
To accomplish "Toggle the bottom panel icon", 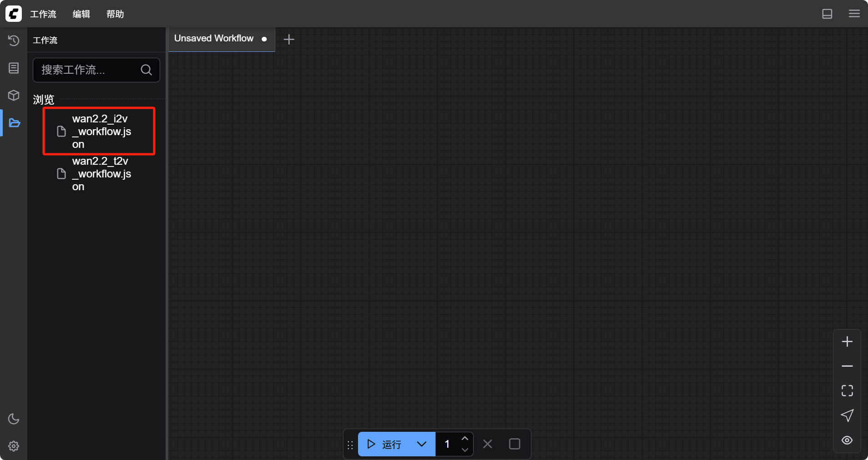I will click(x=827, y=14).
